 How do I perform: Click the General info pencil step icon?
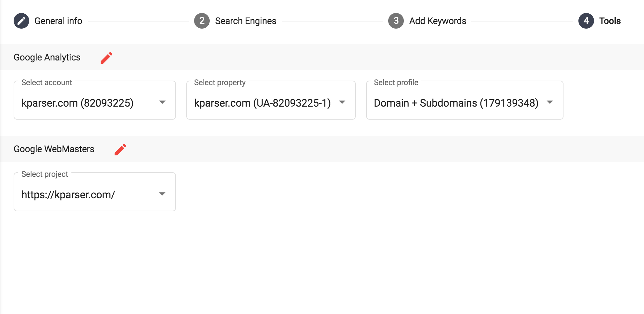(x=21, y=21)
